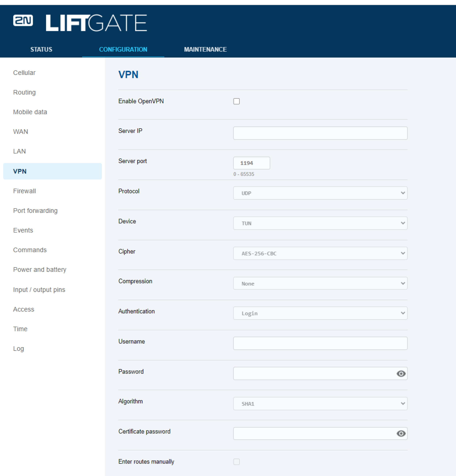This screenshot has width=456, height=476.
Task: Open Log in the sidebar
Action: [18, 349]
